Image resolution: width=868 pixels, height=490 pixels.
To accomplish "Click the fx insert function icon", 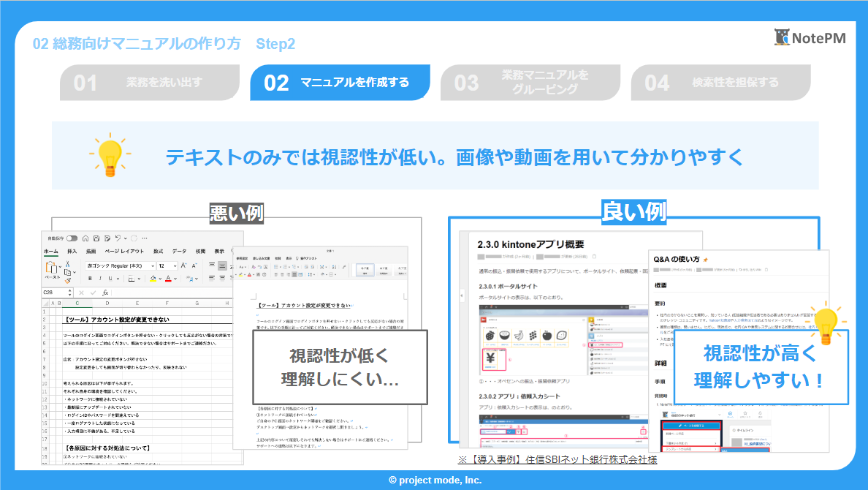I will [x=105, y=293].
